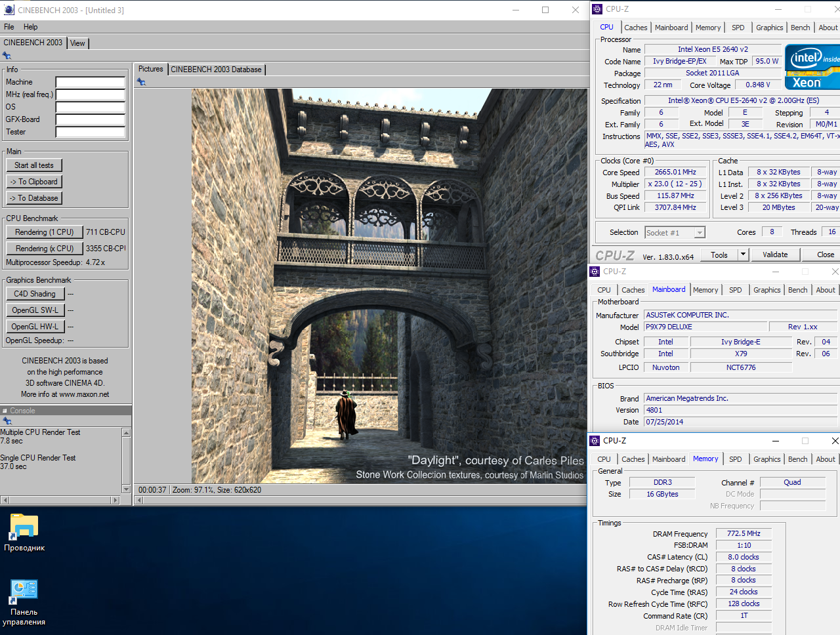Run the Rendering (1 CPU) benchmark
The width and height of the screenshot is (840, 635).
45,232
